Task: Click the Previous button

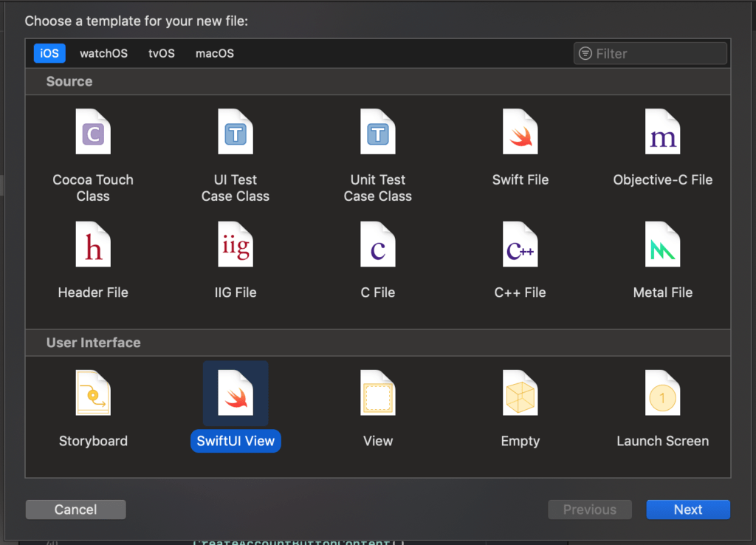Action: tap(590, 510)
